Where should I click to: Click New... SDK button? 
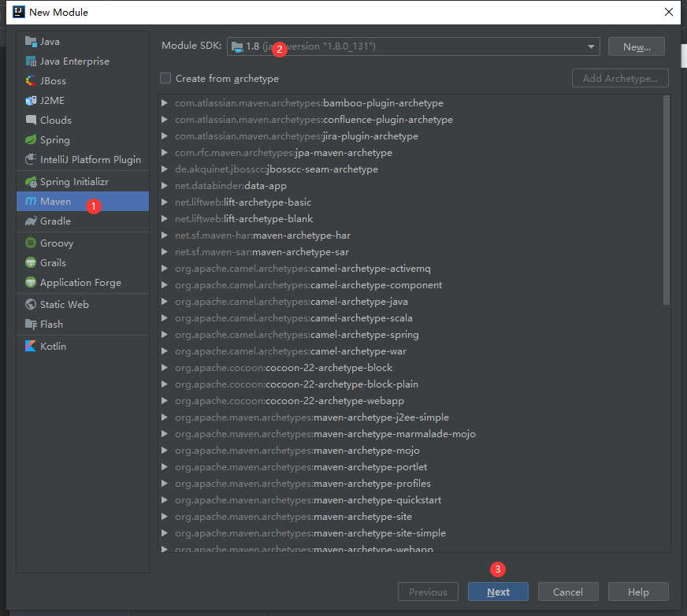coord(637,47)
